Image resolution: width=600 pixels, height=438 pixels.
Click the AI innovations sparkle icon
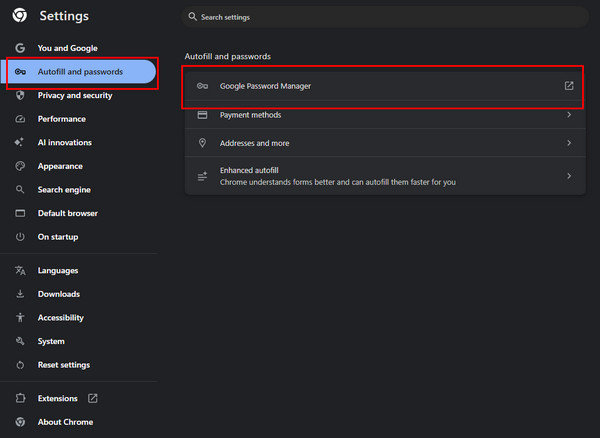pyautogui.click(x=19, y=143)
